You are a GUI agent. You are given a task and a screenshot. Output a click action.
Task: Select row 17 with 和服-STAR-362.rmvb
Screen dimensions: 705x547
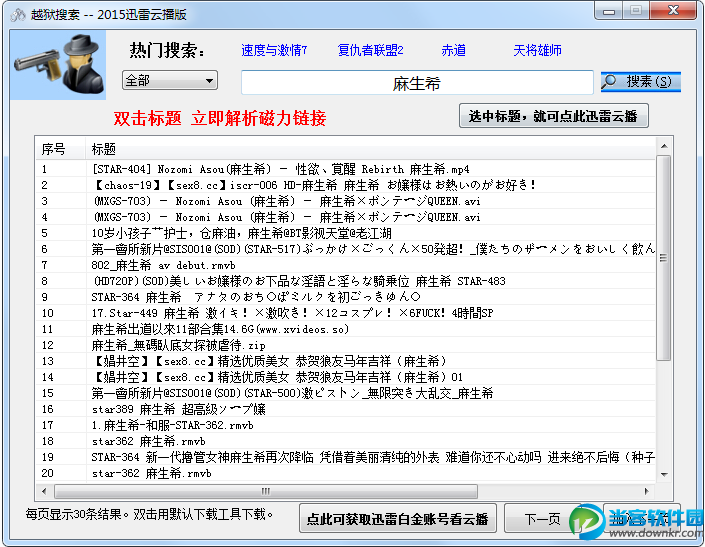(345, 425)
